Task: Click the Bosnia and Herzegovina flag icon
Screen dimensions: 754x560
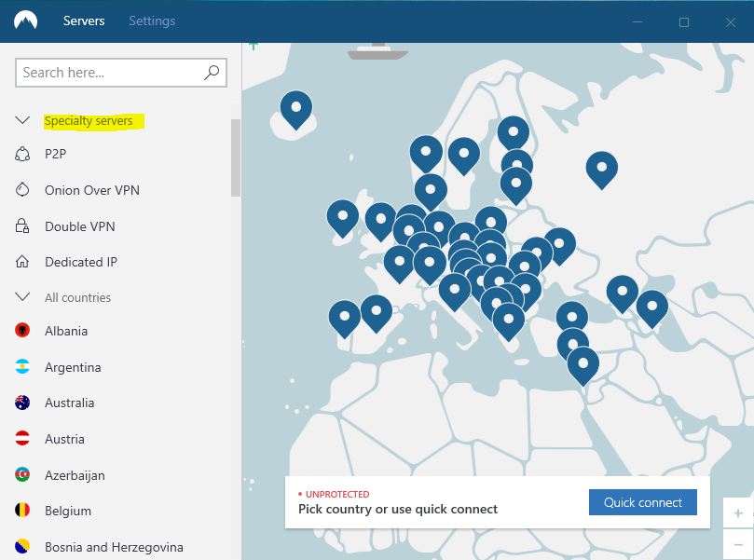Action: click(22, 546)
